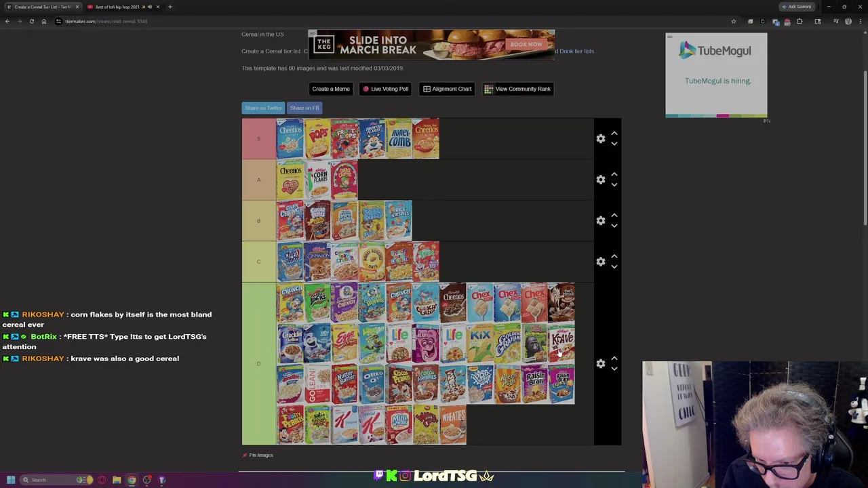
Task: Select the Corn Pops box in S tier
Action: click(x=317, y=139)
